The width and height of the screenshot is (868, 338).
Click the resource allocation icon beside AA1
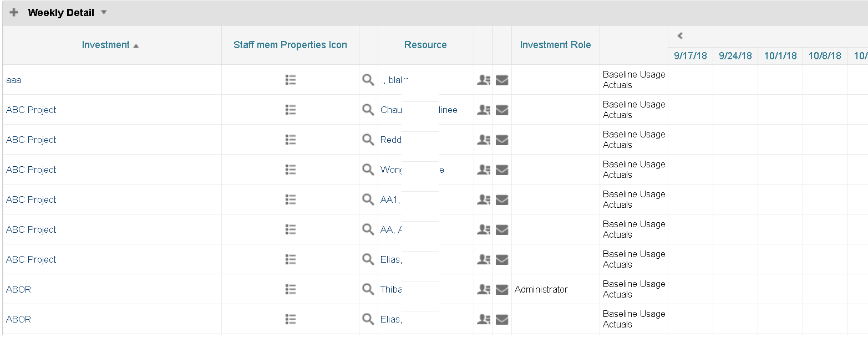[484, 199]
